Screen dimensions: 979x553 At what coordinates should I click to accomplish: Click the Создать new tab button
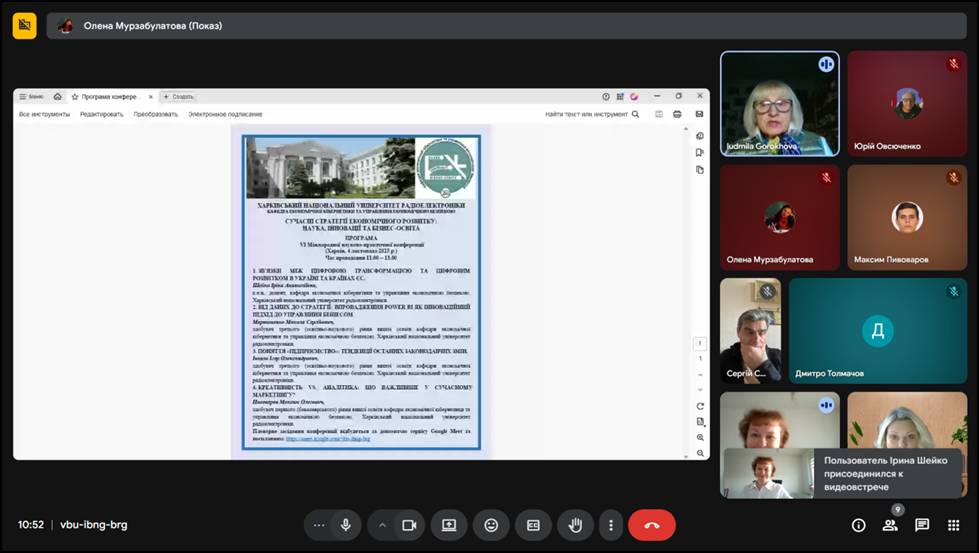[178, 97]
